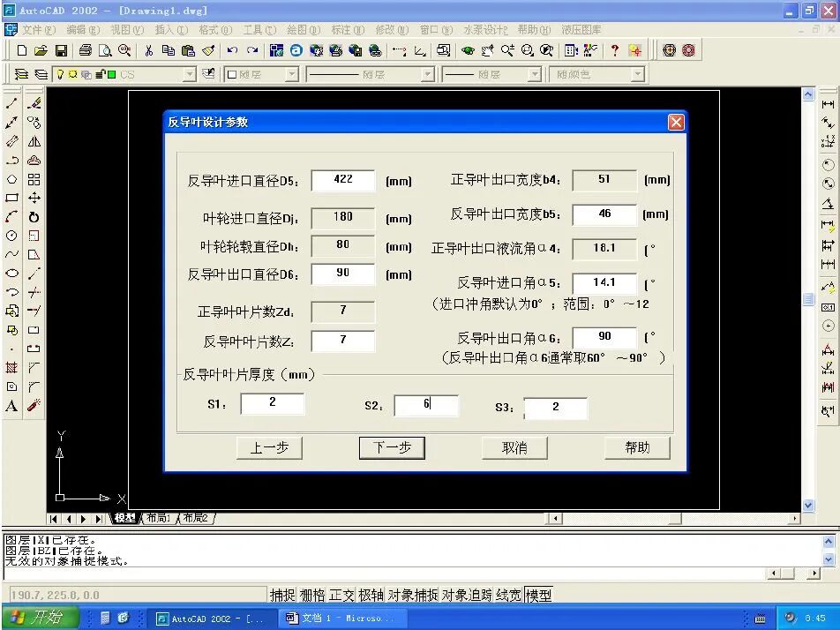840x630 pixels.
Task: Switch to the 布局2 layout tab
Action: click(x=196, y=518)
